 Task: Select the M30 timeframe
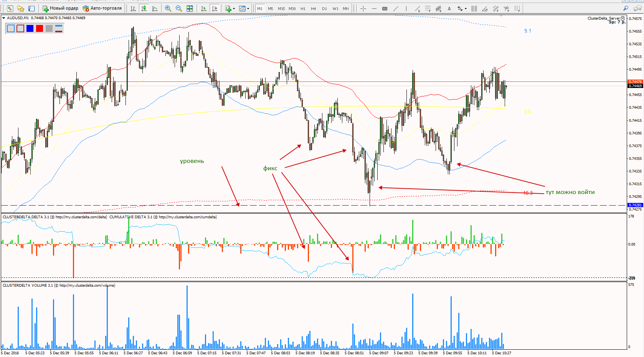pyautogui.click(x=292, y=8)
